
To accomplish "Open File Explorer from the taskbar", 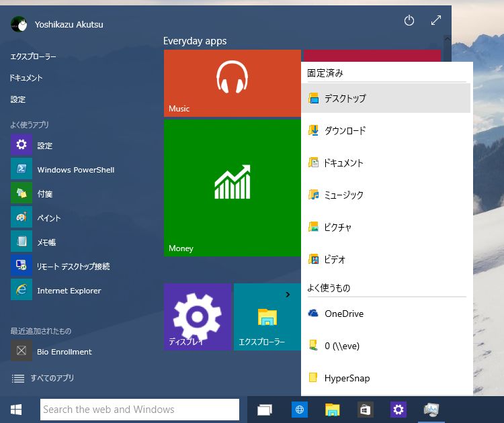I will (333, 410).
